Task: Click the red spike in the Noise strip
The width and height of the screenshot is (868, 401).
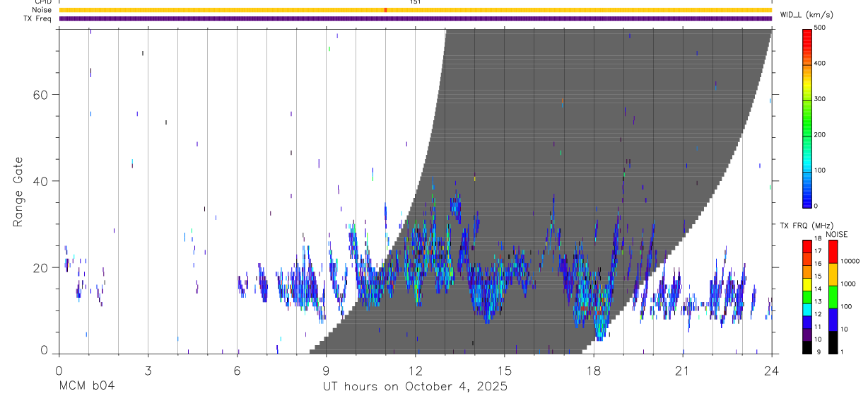Action: coord(385,10)
